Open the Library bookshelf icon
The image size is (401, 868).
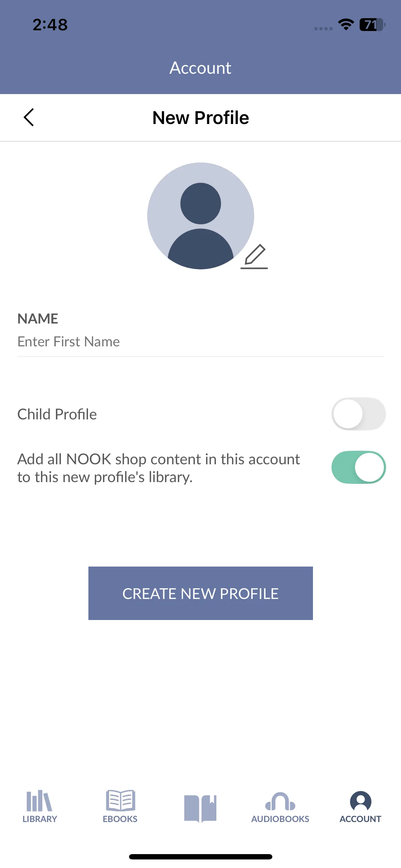point(40,801)
